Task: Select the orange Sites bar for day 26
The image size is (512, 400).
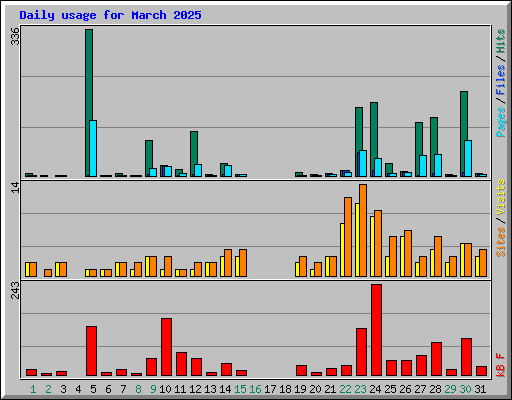Action: pyautogui.click(x=408, y=253)
